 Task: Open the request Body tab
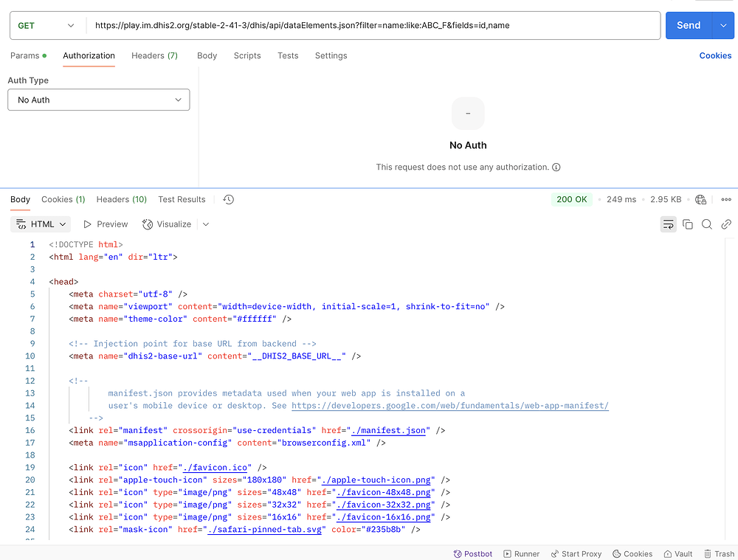click(x=207, y=55)
